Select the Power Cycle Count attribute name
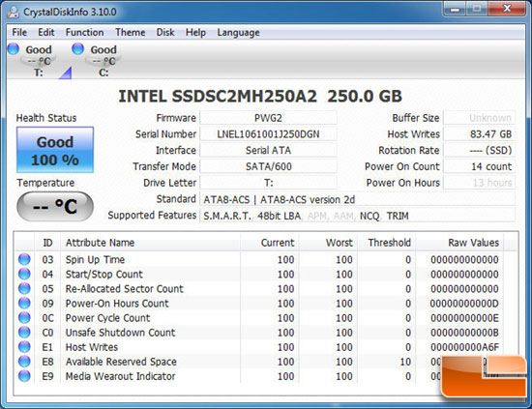The image size is (532, 409). click(107, 318)
